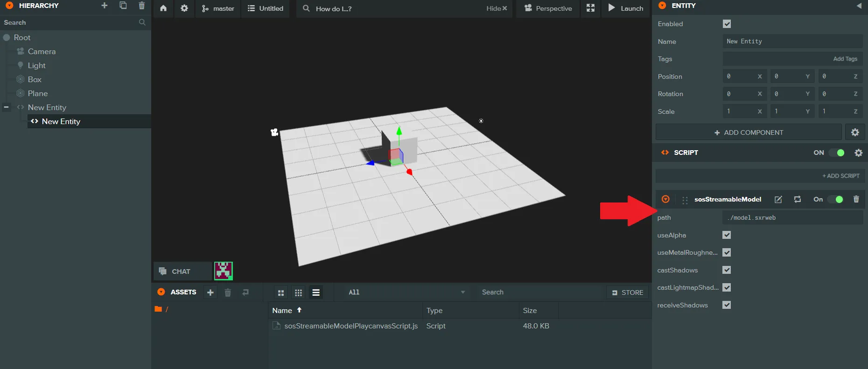The image size is (868, 369).
Task: Uncheck the useAlpha checkbox
Action: click(727, 235)
